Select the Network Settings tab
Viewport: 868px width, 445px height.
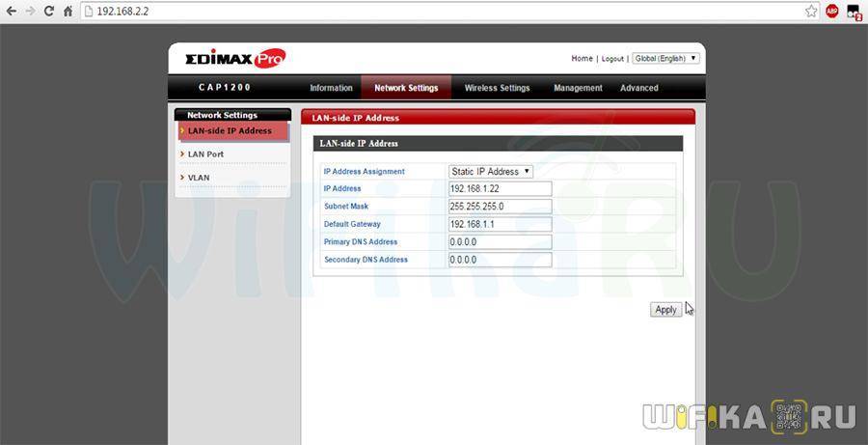tap(406, 88)
